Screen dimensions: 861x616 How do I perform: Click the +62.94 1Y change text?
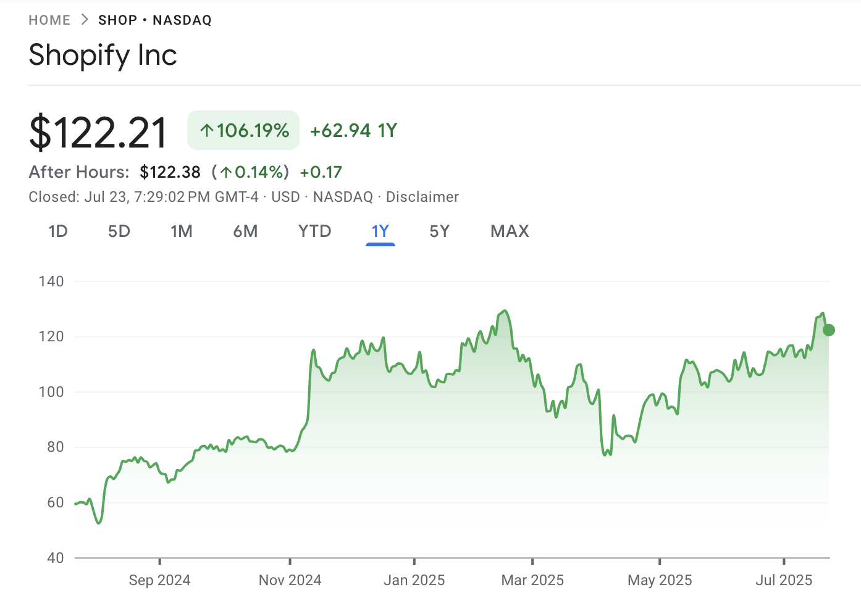353,130
